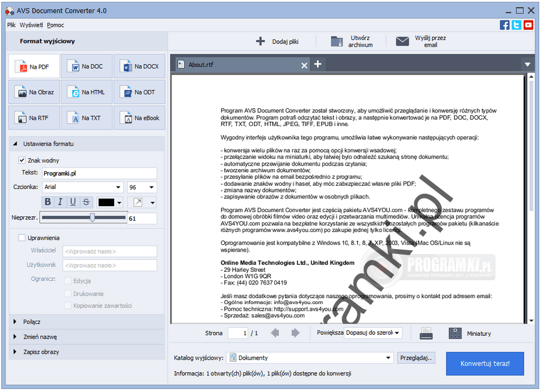Show thumbnails with Miniatury icon
This screenshot has height=392, width=541.
coord(455,333)
